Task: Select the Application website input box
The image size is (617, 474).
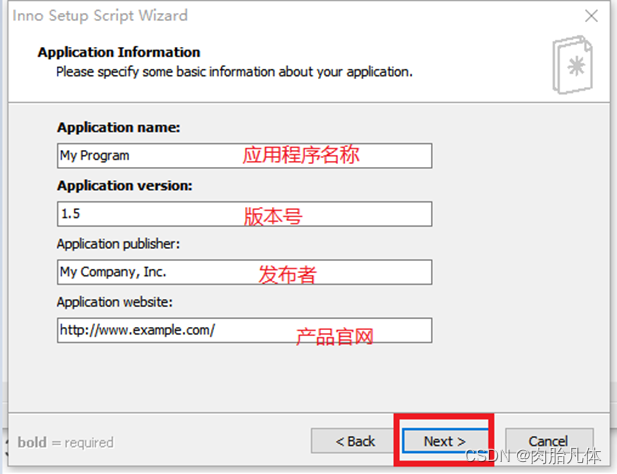Action: 244,330
